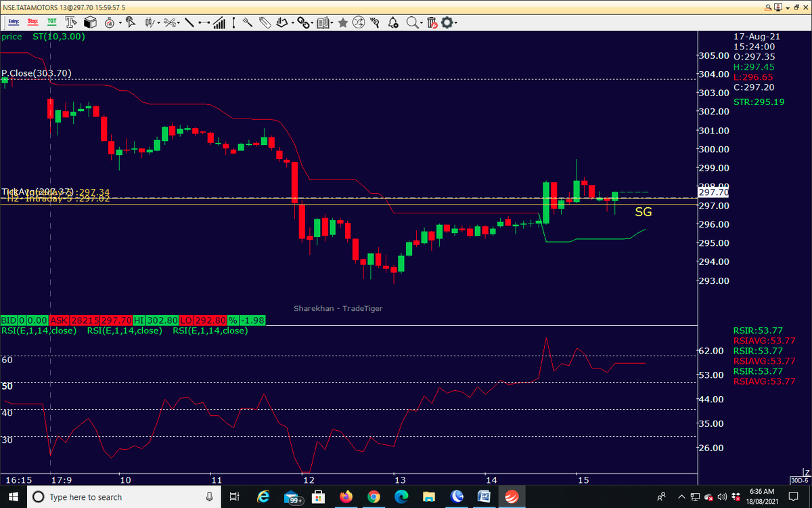Open Task View from taskbar
This screenshot has width=812, height=508.
[235, 496]
